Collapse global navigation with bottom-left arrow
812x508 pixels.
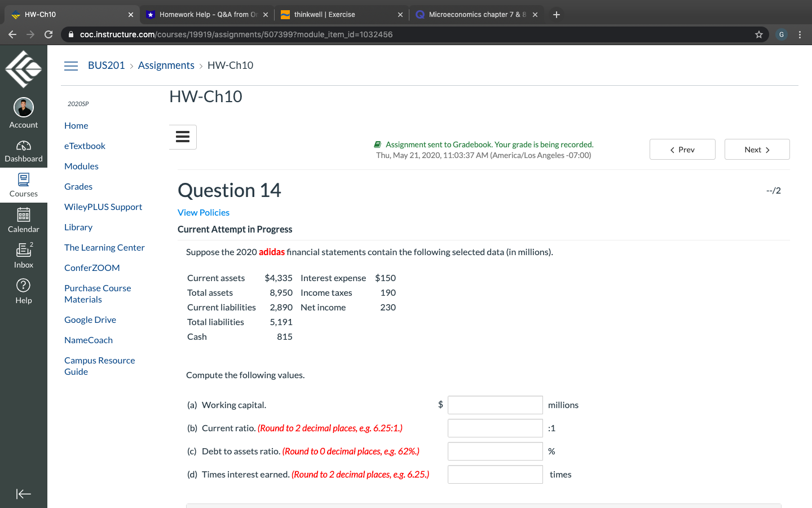click(x=23, y=494)
